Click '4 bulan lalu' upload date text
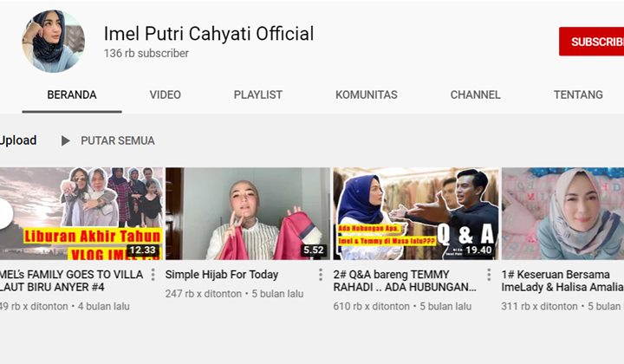The image size is (624, 364). coord(103,306)
